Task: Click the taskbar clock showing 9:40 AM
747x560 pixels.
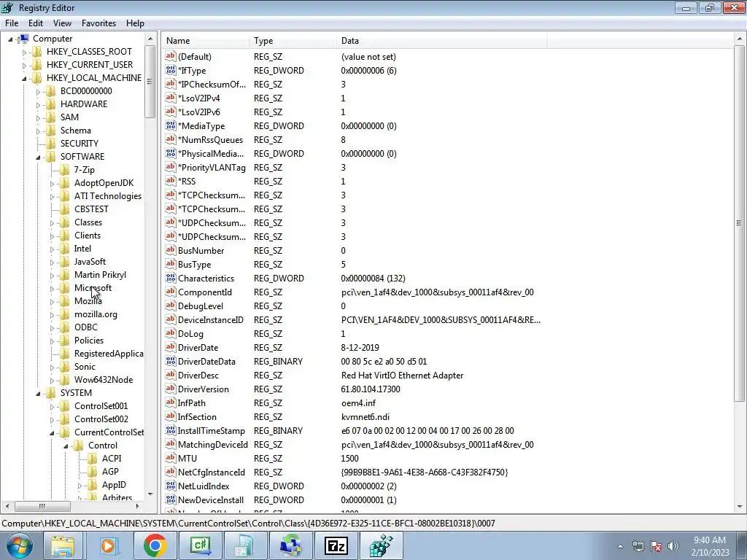Action: pyautogui.click(x=710, y=546)
